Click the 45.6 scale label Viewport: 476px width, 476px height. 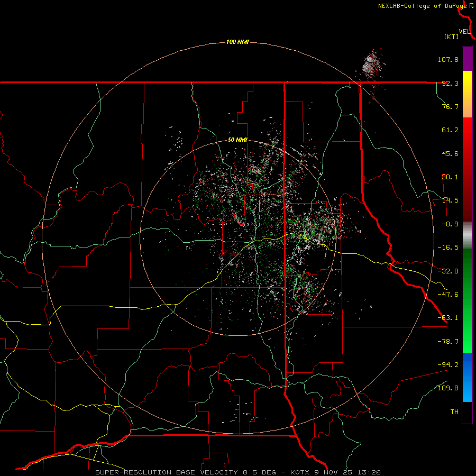450,153
